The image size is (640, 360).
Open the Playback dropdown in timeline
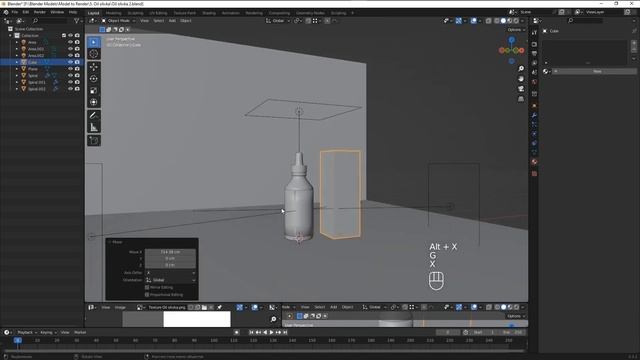point(27,333)
